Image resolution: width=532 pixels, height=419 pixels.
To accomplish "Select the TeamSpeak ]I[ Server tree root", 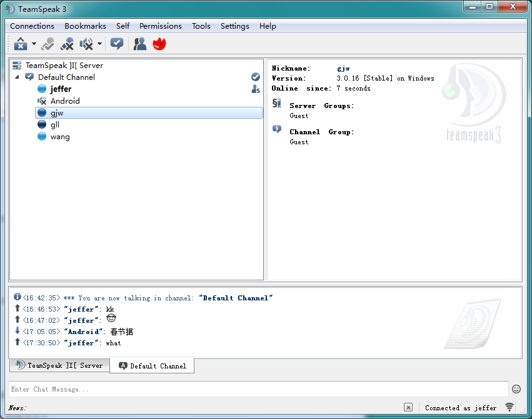I will 64,66.
